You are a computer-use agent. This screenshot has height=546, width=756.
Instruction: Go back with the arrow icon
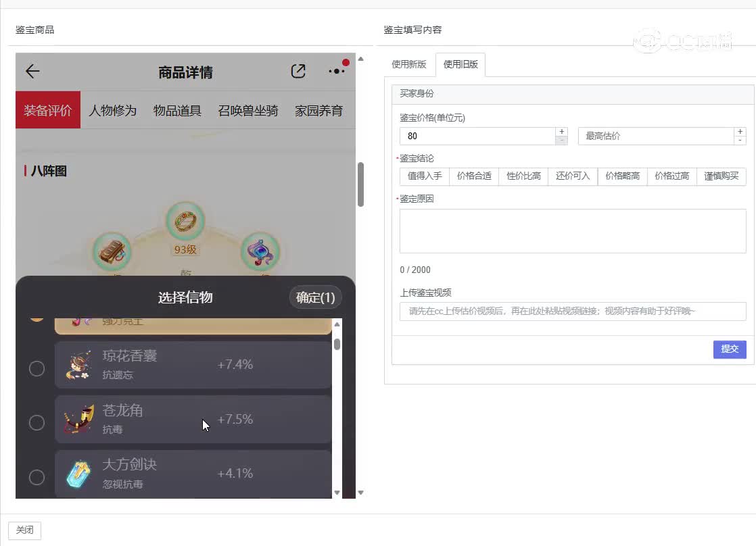(32, 72)
